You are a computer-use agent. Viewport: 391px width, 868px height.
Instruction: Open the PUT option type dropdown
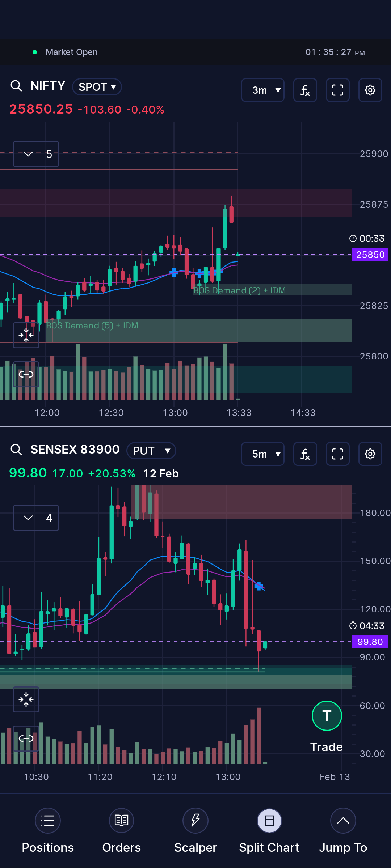151,451
